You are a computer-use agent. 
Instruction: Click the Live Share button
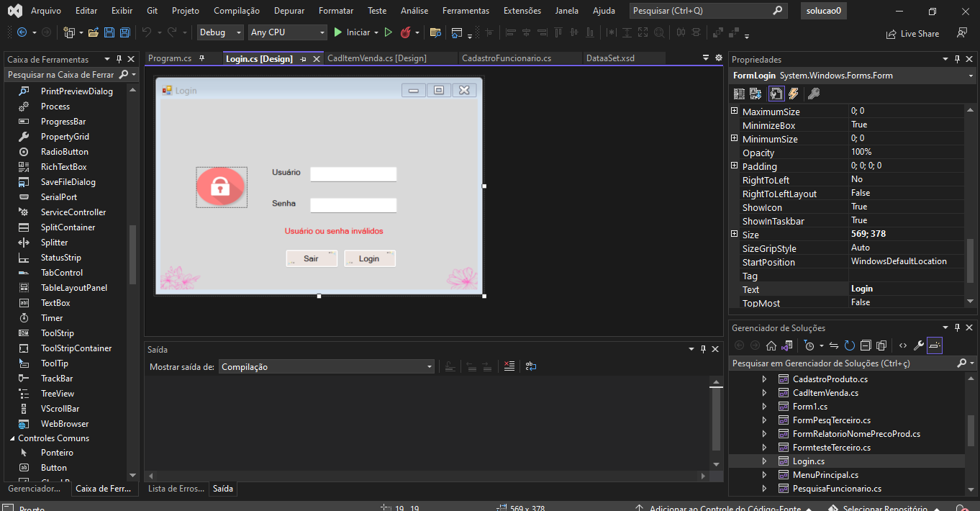click(x=912, y=33)
